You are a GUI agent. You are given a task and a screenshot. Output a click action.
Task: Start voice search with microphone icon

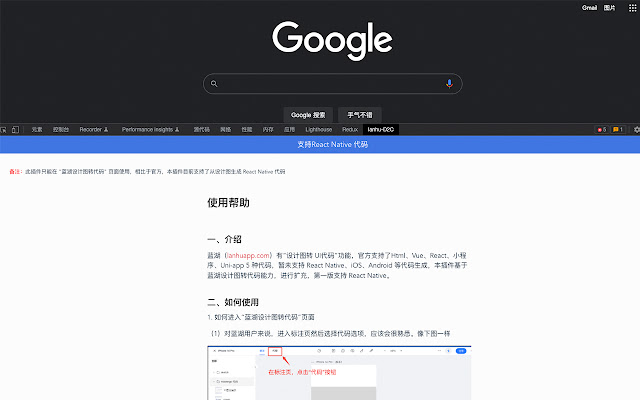pyautogui.click(x=449, y=84)
